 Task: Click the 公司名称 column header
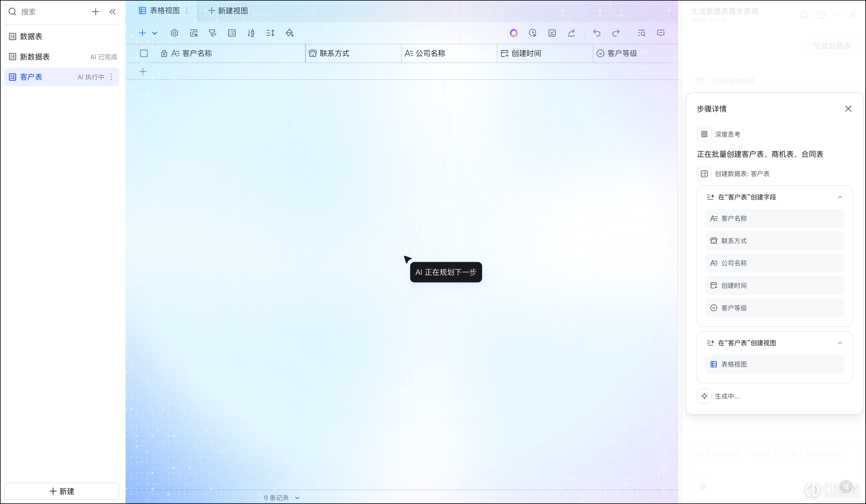449,53
